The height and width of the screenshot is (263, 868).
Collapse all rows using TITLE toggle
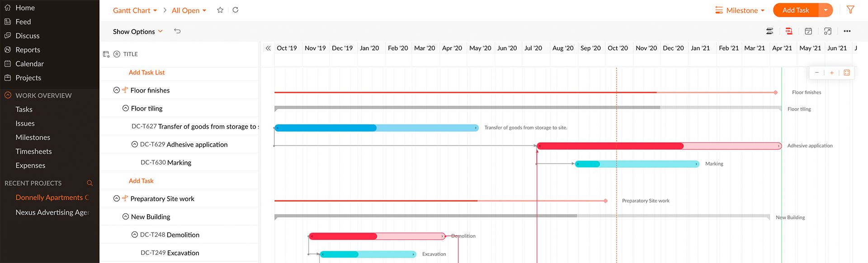coord(117,54)
